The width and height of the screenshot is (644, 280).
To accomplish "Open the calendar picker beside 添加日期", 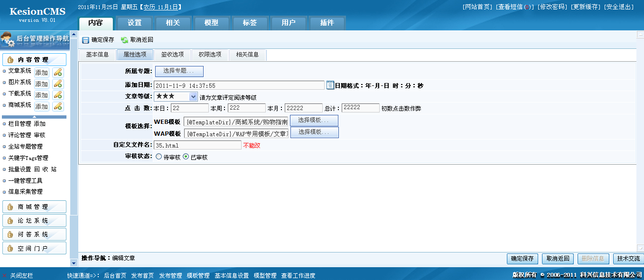I will tap(330, 85).
